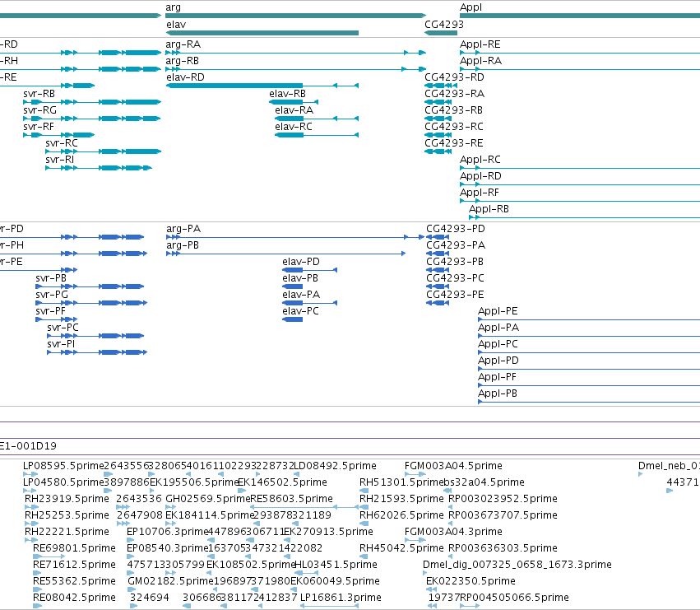Open the CG4293-PD protein label
The height and width of the screenshot is (610, 700).
[456, 229]
